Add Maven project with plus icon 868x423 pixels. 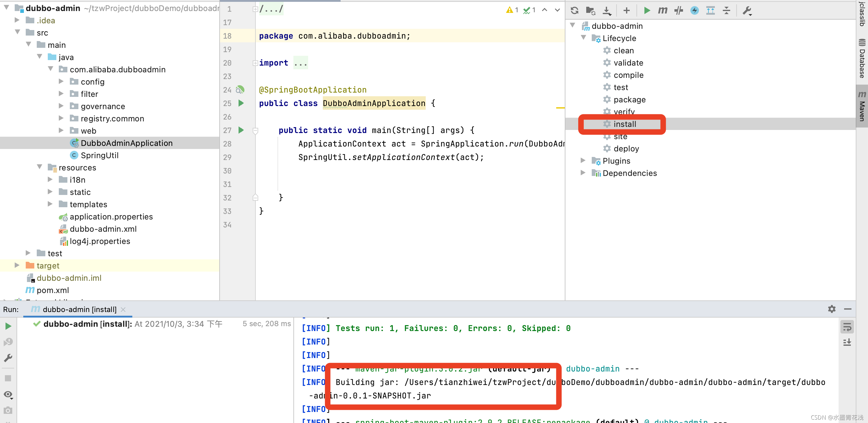(626, 10)
